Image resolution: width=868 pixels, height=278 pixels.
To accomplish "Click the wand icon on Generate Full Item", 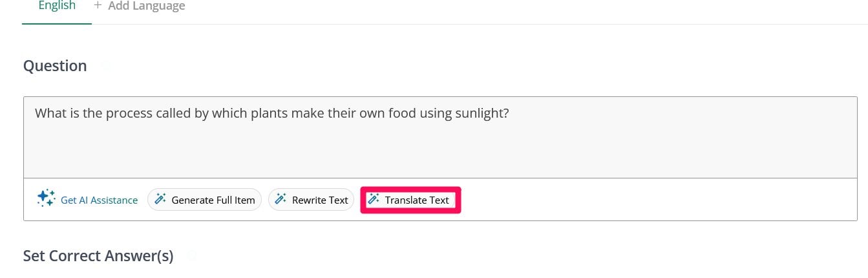I will click(161, 200).
